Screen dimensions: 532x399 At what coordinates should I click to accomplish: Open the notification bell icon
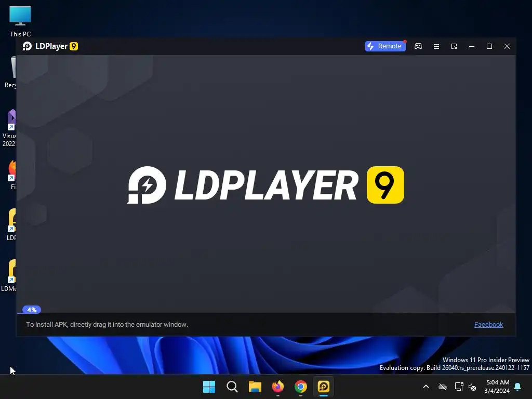[x=518, y=387]
